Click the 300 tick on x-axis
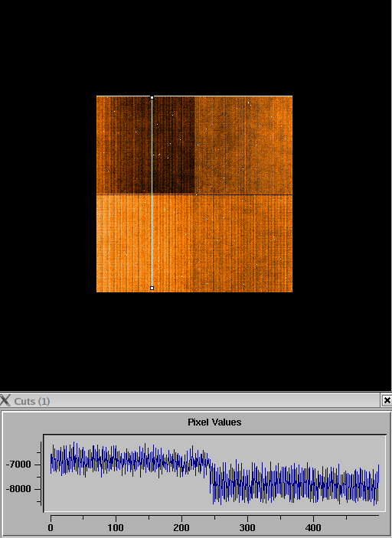This screenshot has height=538, width=392. point(247,527)
